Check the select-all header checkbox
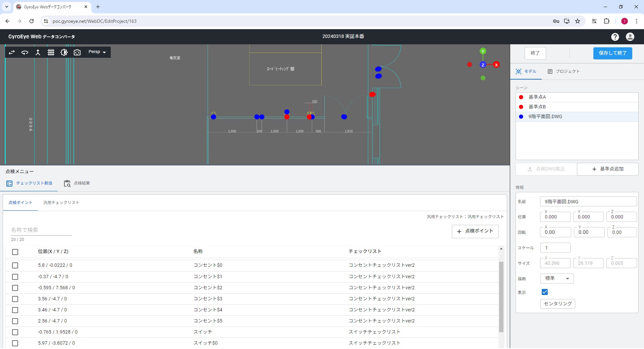The height and width of the screenshot is (349, 644). click(15, 252)
